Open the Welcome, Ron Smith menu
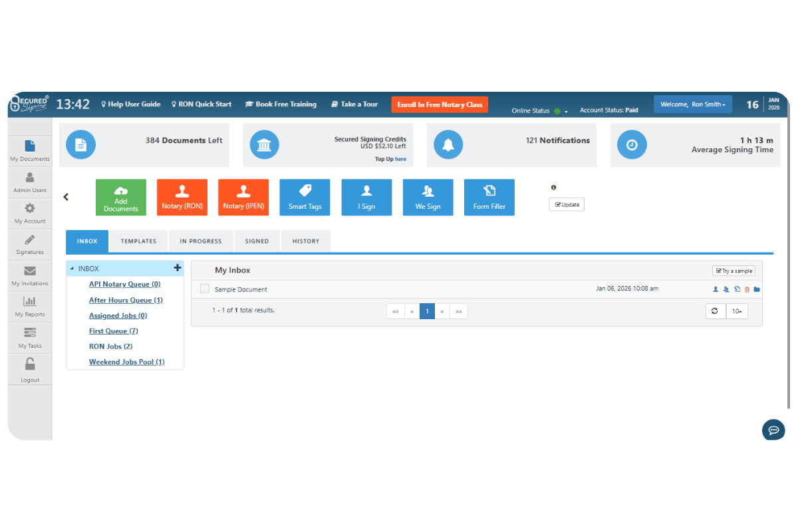 pyautogui.click(x=693, y=104)
